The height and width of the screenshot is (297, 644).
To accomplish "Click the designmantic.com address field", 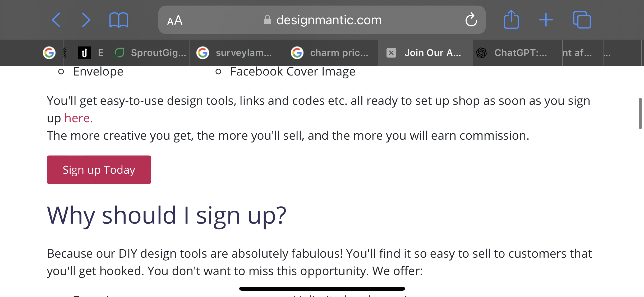I will click(322, 20).
